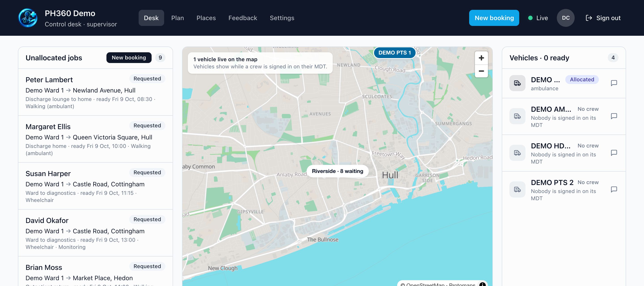
Task: Sign out of the control desk
Action: coord(603,18)
